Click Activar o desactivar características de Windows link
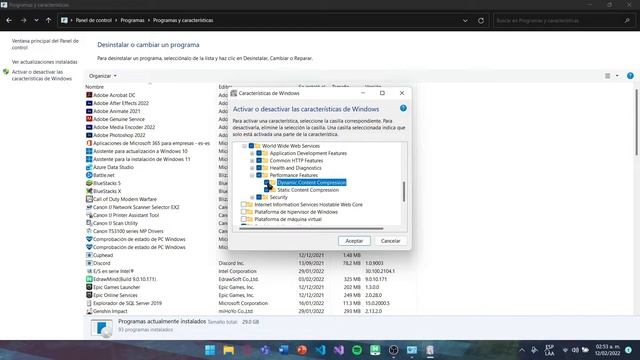 pos(42,75)
